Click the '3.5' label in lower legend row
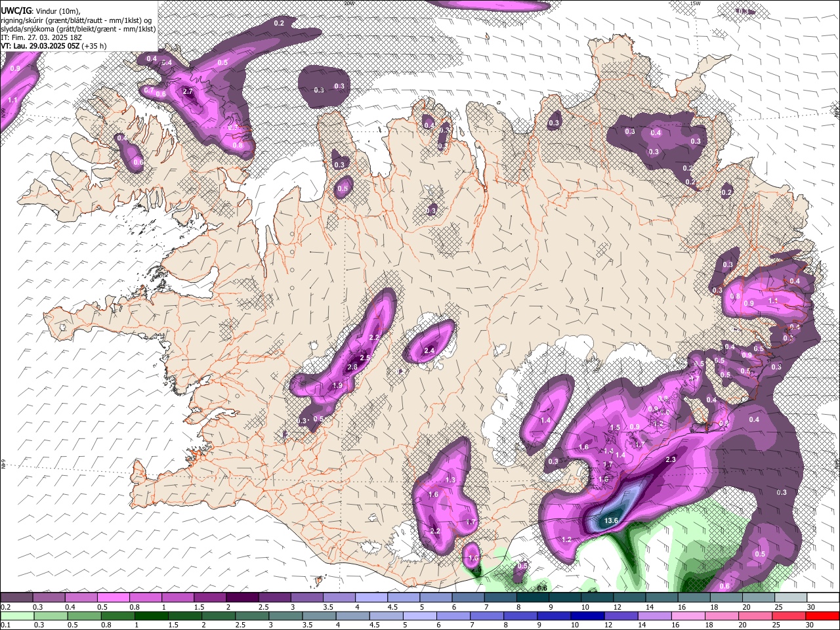 tap(307, 625)
